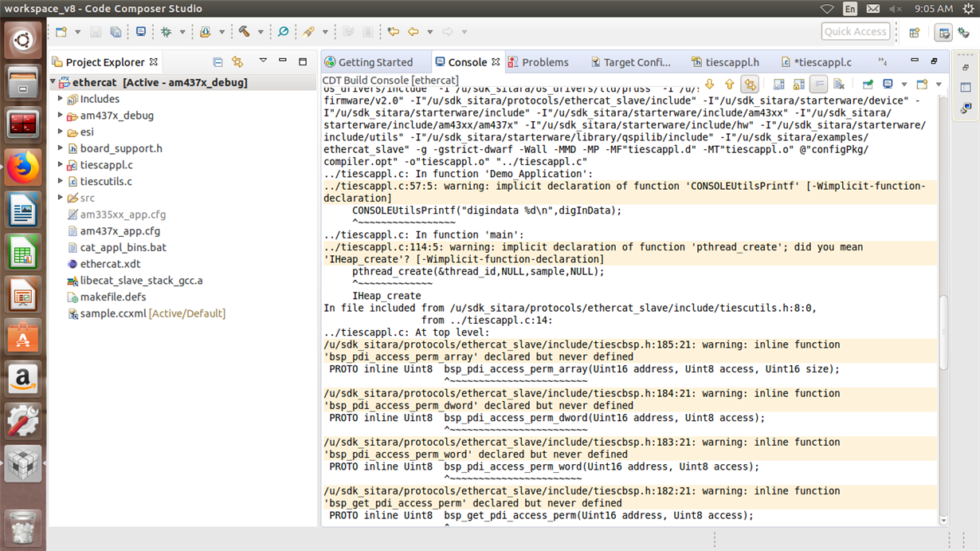980x551 pixels.
Task: Click the console vertical scrollbar thumb
Action: (x=943, y=332)
